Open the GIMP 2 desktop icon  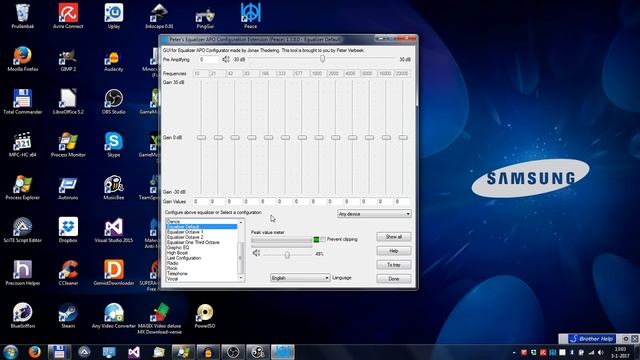point(68,59)
